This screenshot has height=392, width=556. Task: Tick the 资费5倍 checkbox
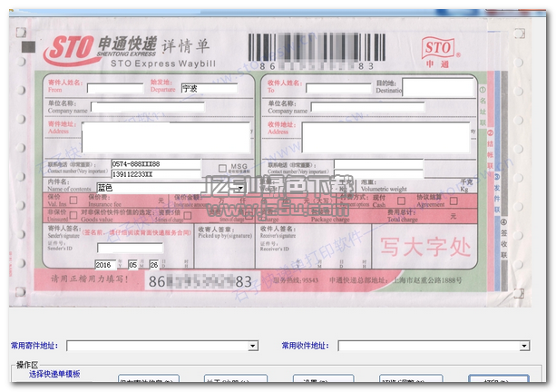(x=188, y=215)
